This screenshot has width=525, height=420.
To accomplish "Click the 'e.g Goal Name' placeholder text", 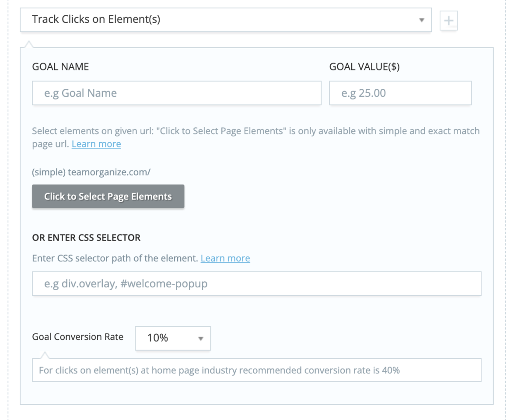I will [79, 93].
